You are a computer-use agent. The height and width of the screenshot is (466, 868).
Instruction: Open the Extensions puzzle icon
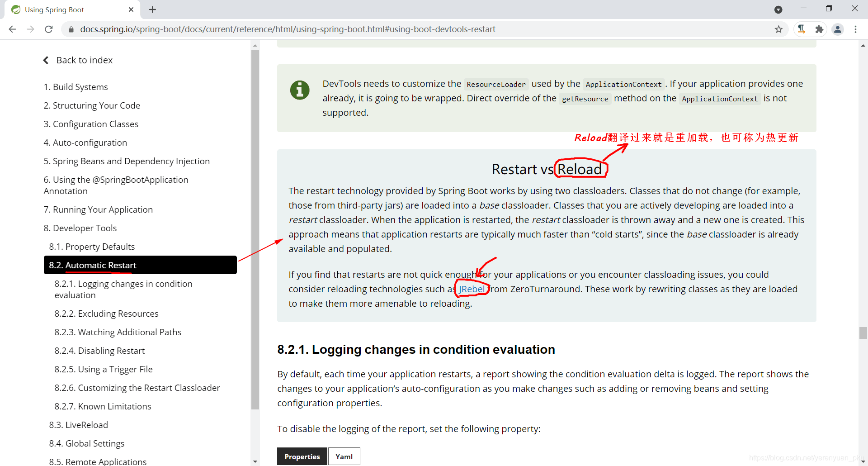(x=819, y=29)
